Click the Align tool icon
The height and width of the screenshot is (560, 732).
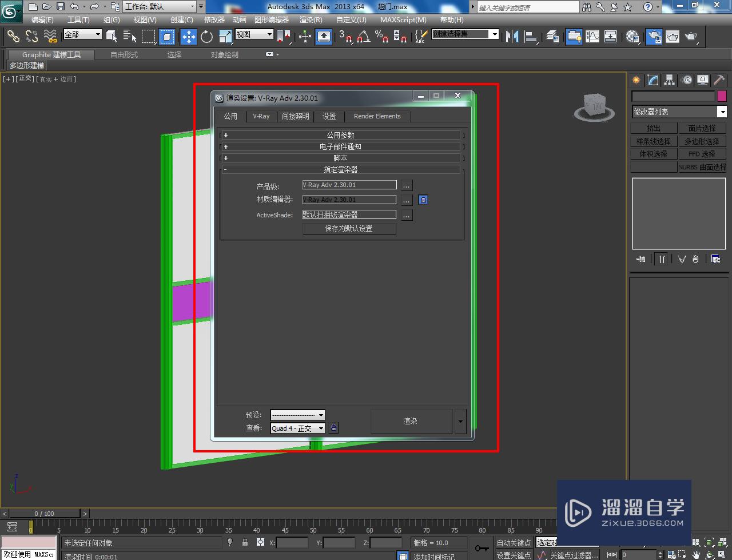pyautogui.click(x=531, y=36)
